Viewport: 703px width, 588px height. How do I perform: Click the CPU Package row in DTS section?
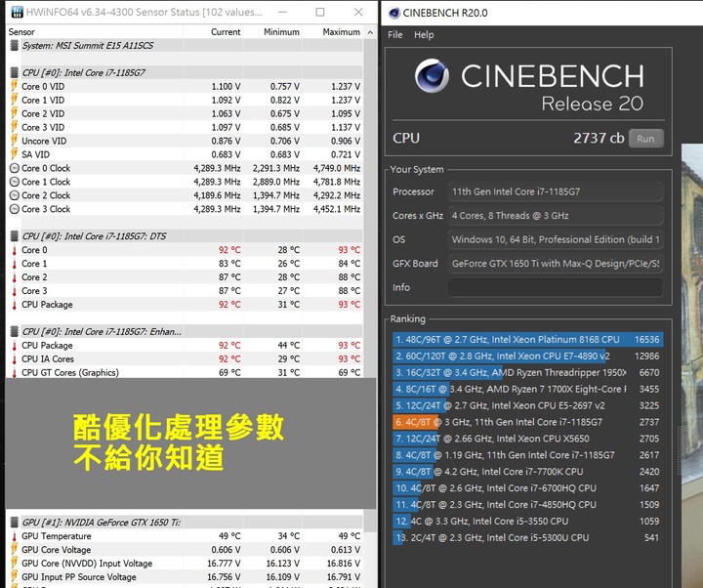pyautogui.click(x=186, y=304)
